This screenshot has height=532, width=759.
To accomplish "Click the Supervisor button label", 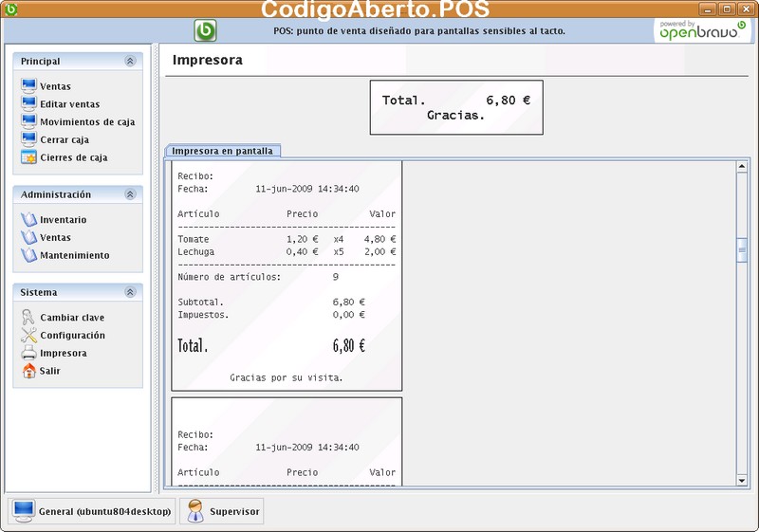I will point(234,512).
